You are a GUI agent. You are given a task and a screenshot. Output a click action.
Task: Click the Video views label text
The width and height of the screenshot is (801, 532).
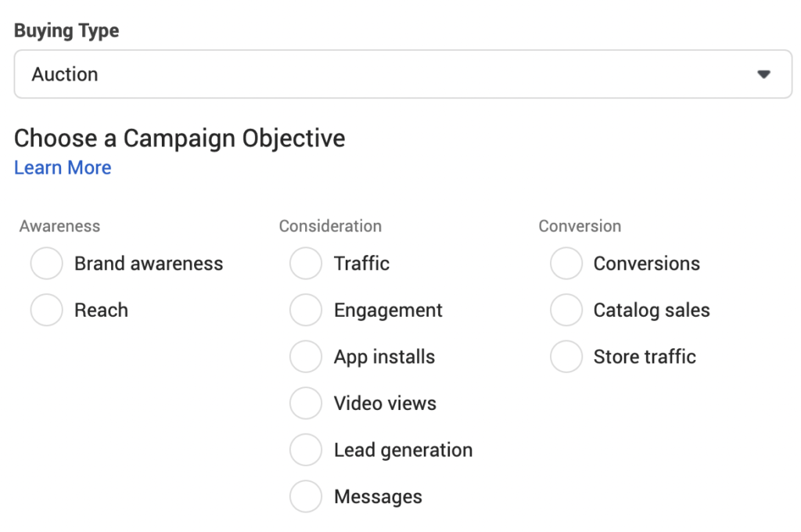[x=385, y=404]
